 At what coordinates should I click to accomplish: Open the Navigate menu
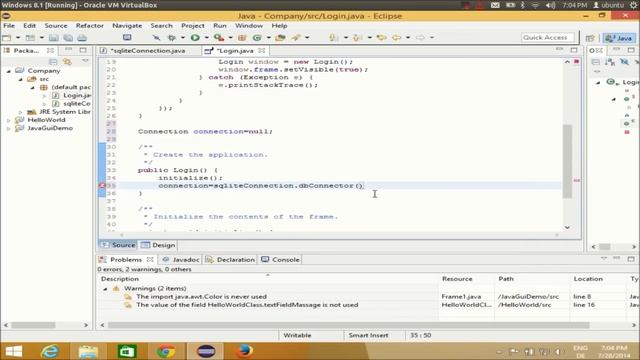(127, 25)
